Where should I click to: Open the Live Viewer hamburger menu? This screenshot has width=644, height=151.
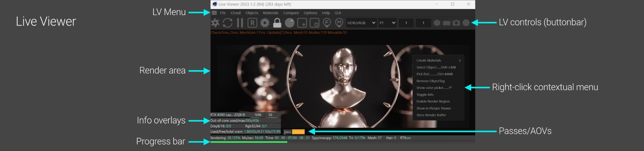pyautogui.click(x=214, y=13)
